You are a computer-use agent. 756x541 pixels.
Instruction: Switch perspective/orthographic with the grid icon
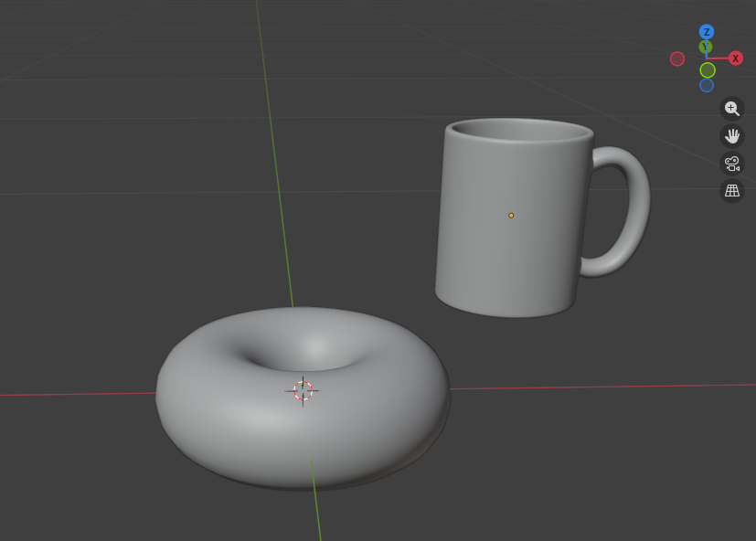(731, 190)
